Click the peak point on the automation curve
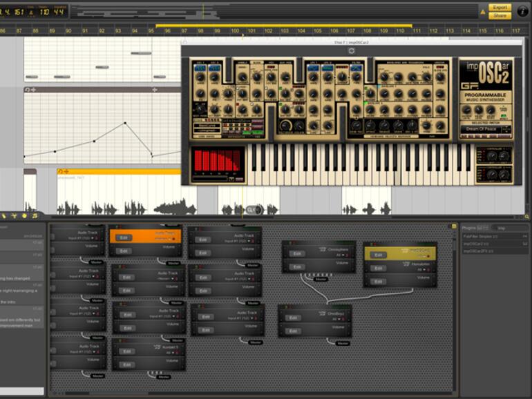 coord(125,124)
